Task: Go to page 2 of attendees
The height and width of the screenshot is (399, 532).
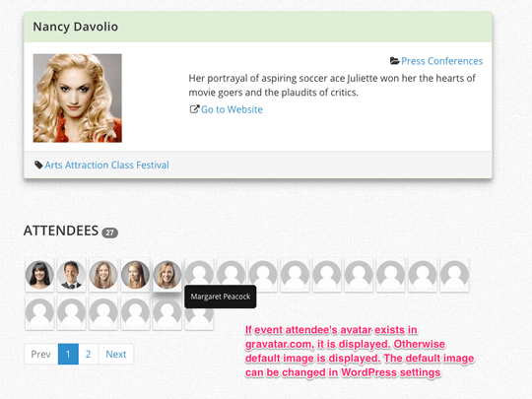Action: point(89,355)
